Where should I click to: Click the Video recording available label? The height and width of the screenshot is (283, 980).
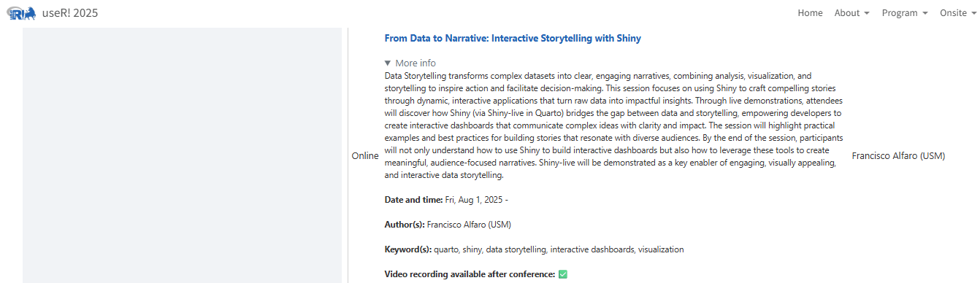[470, 274]
